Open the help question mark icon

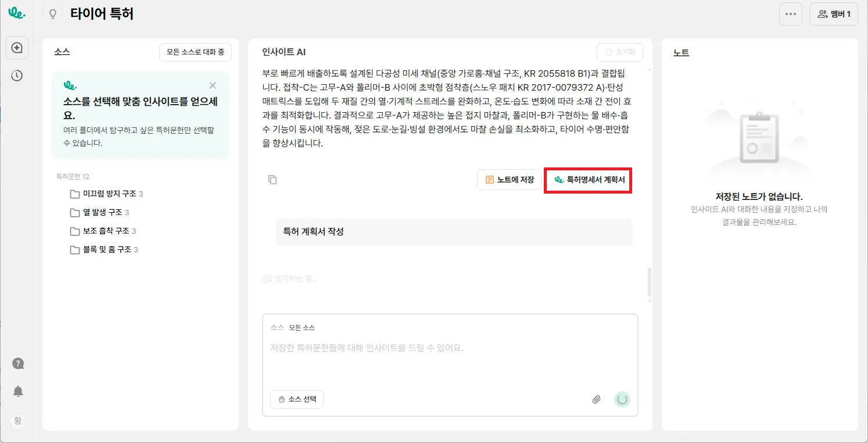18,363
